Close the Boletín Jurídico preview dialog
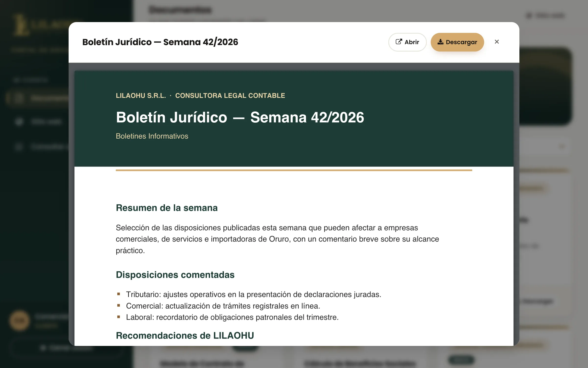588x368 pixels. tap(497, 42)
